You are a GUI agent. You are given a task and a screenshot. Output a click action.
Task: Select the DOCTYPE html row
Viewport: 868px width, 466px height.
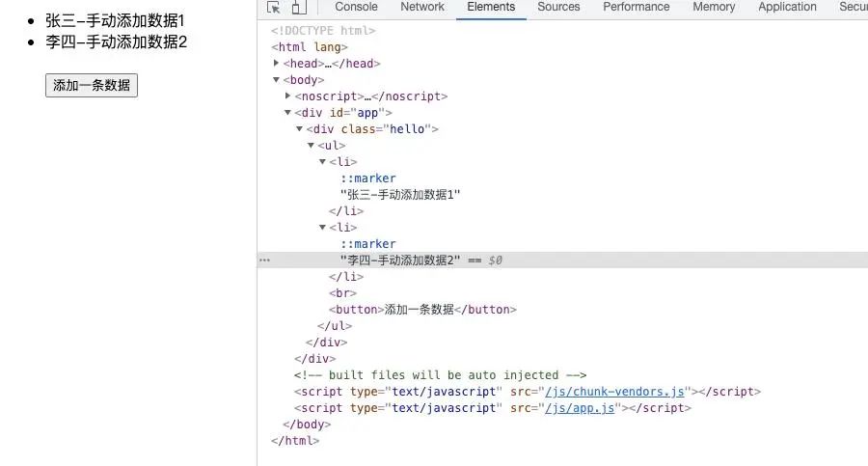[x=323, y=31]
